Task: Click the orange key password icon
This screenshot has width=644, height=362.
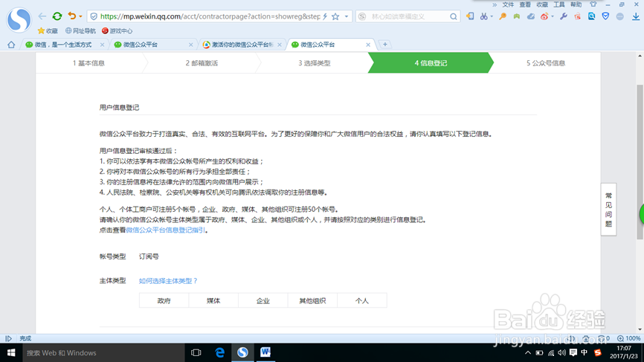Action: pos(503,16)
